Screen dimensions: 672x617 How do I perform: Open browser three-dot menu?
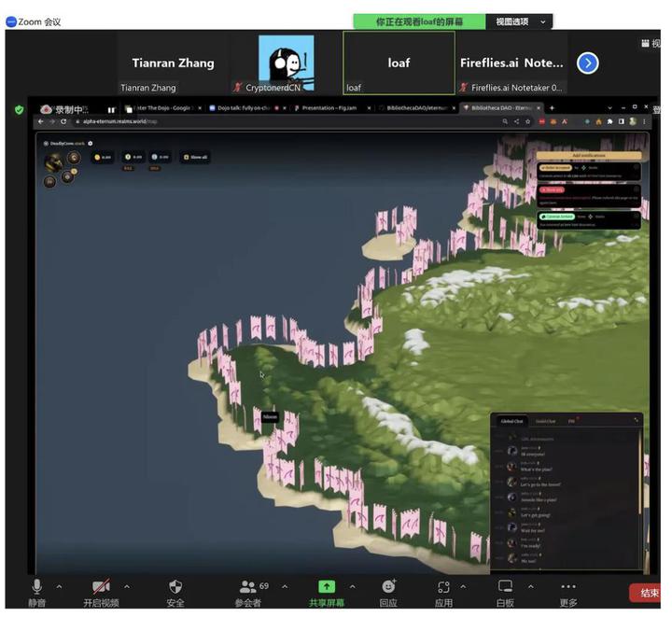point(644,121)
